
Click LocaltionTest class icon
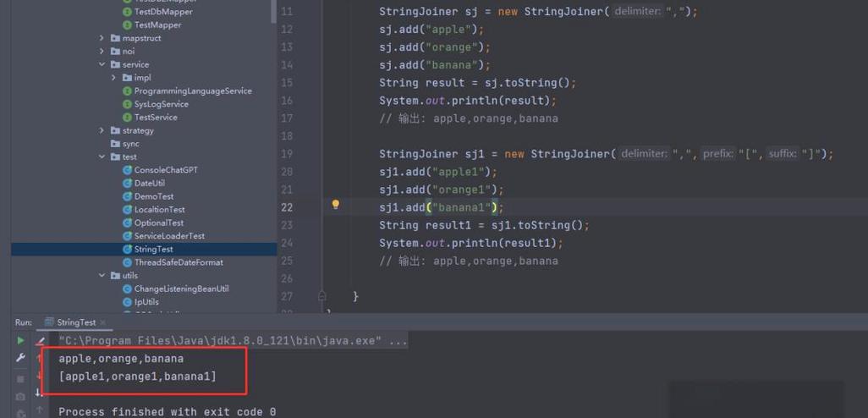pos(127,210)
